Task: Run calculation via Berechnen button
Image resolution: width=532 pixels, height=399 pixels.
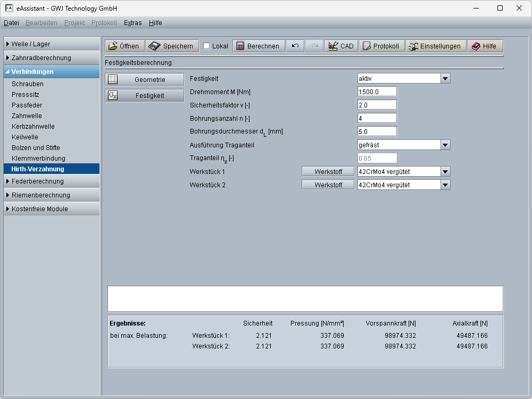Action: [258, 46]
